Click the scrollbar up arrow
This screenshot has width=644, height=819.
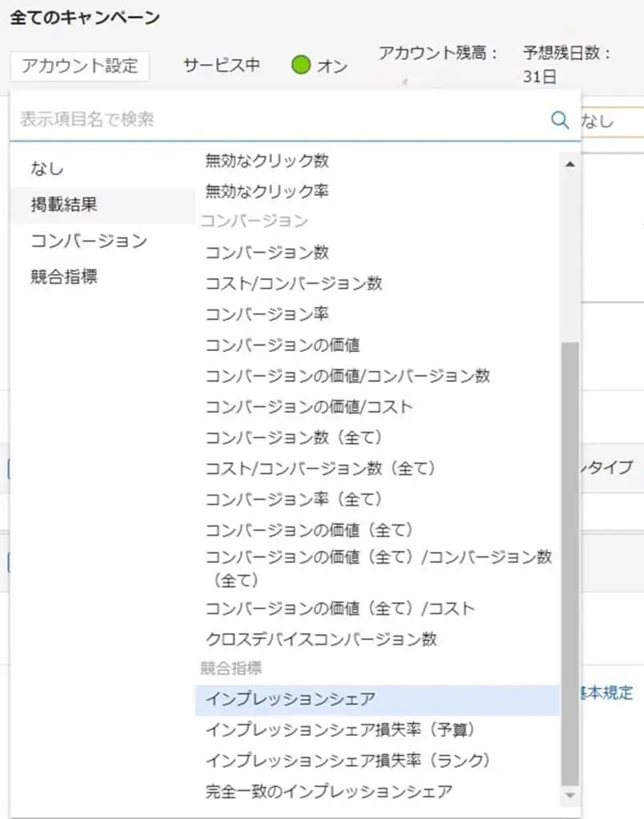(569, 163)
